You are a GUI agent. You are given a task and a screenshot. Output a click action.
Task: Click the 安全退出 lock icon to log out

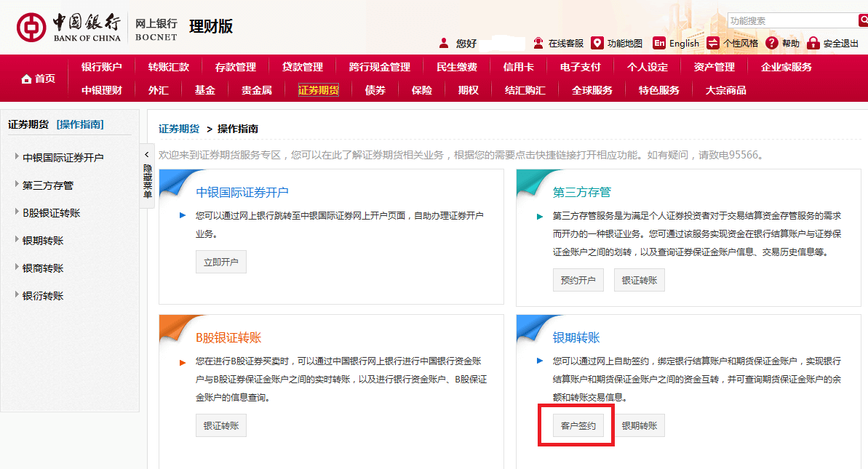pyautogui.click(x=813, y=43)
